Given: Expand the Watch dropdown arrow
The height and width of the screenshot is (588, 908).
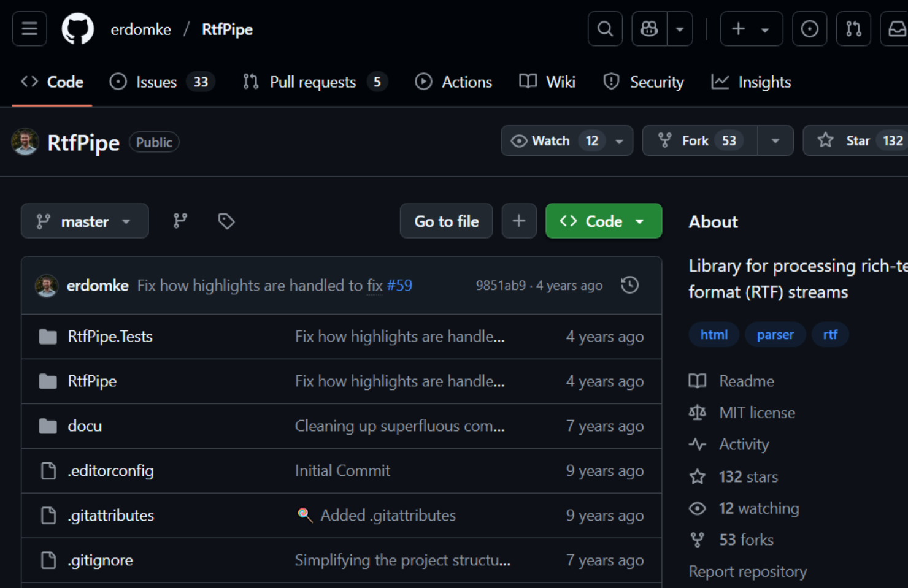Looking at the screenshot, I should coord(620,141).
